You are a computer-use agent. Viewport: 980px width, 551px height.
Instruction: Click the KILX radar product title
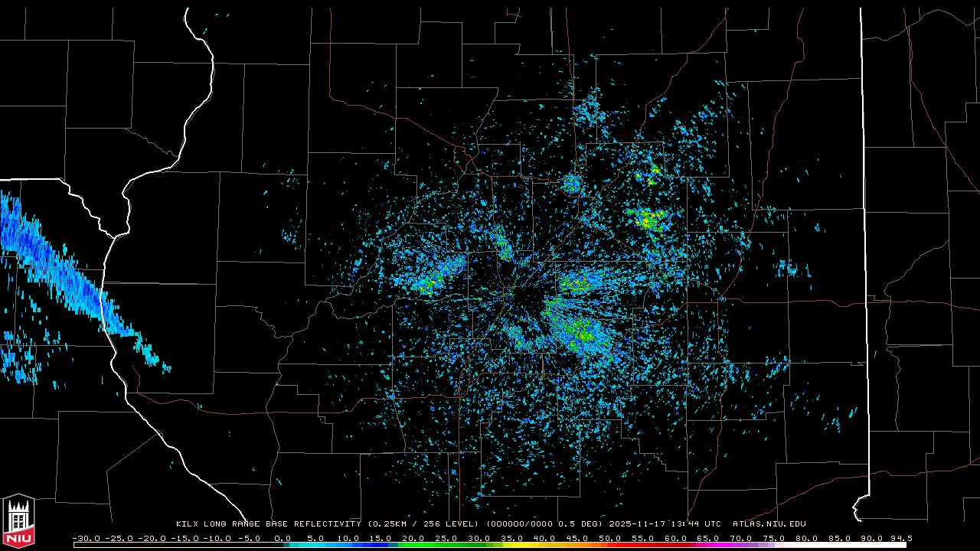point(268,524)
